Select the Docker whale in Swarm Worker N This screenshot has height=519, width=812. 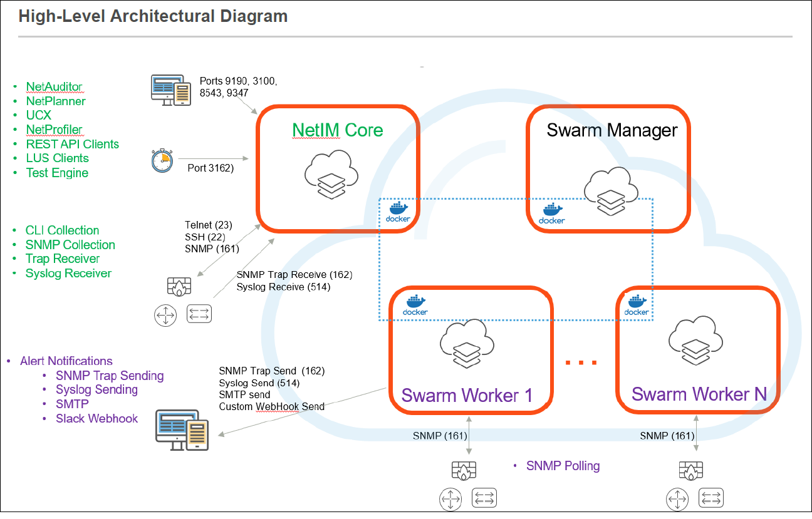coord(637,305)
